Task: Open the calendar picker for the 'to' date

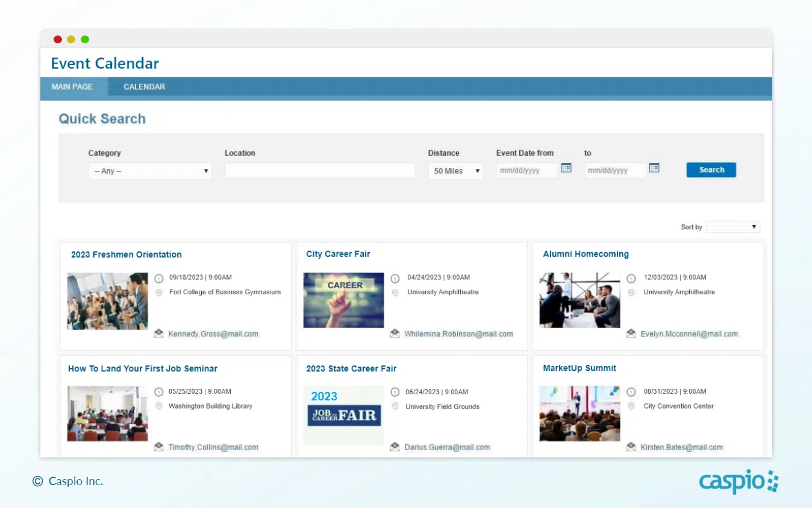Action: (654, 169)
